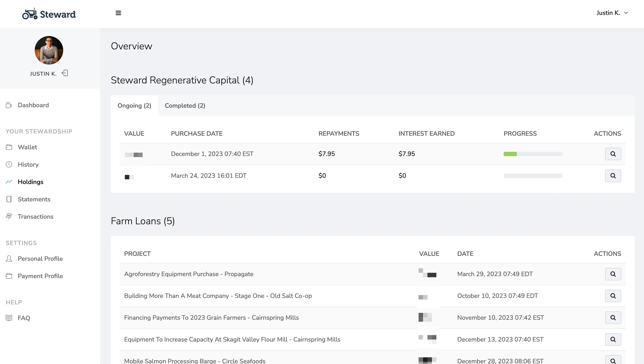
Task: Click the Holdings chart line icon
Action: pyautogui.click(x=9, y=182)
